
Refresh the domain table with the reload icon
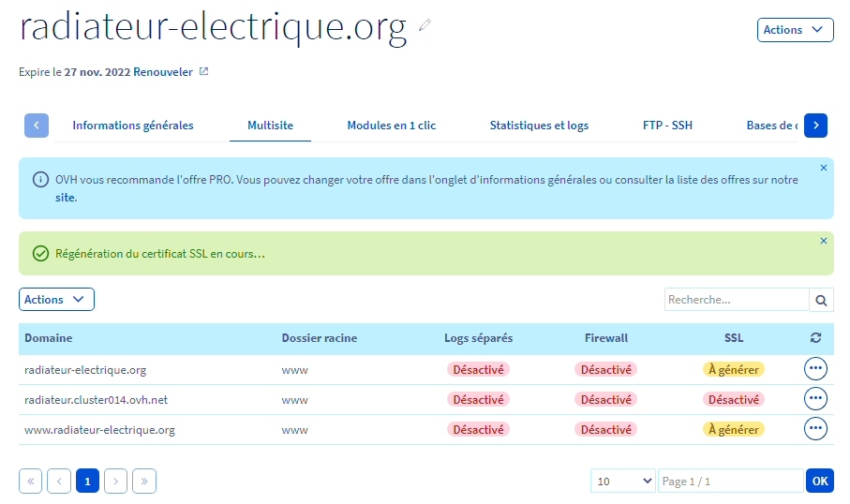click(x=815, y=338)
